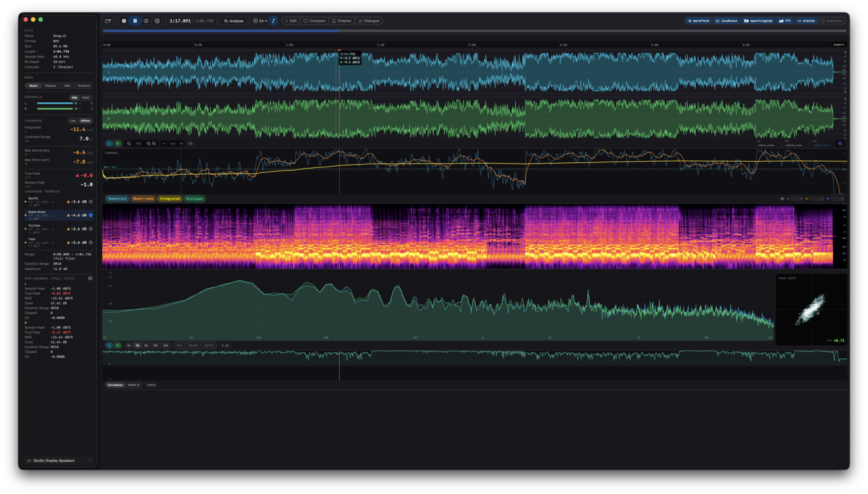Click the Apple Music target circle icon
The height and width of the screenshot is (494, 868).
click(91, 215)
